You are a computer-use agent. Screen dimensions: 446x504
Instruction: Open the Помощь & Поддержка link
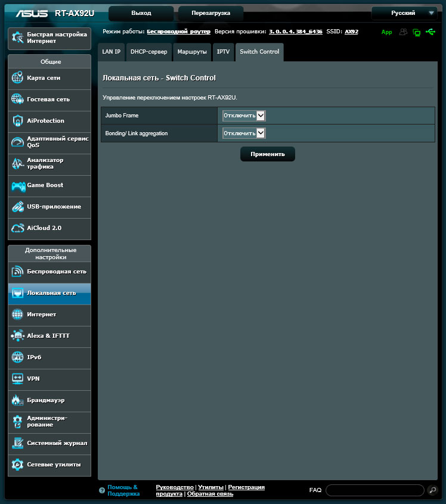pos(123,490)
